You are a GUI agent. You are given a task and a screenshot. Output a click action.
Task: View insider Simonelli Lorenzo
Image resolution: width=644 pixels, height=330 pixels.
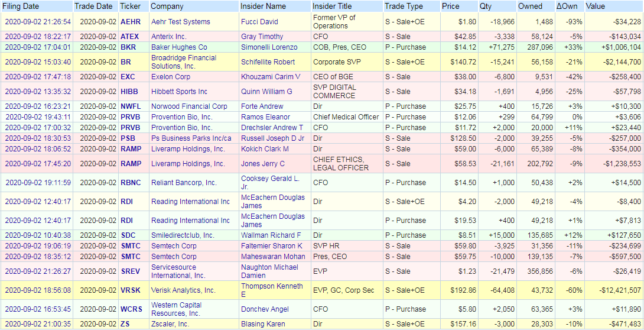click(269, 47)
